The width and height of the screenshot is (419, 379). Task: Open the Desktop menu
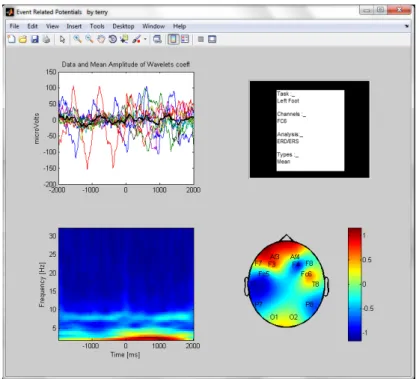(123, 26)
